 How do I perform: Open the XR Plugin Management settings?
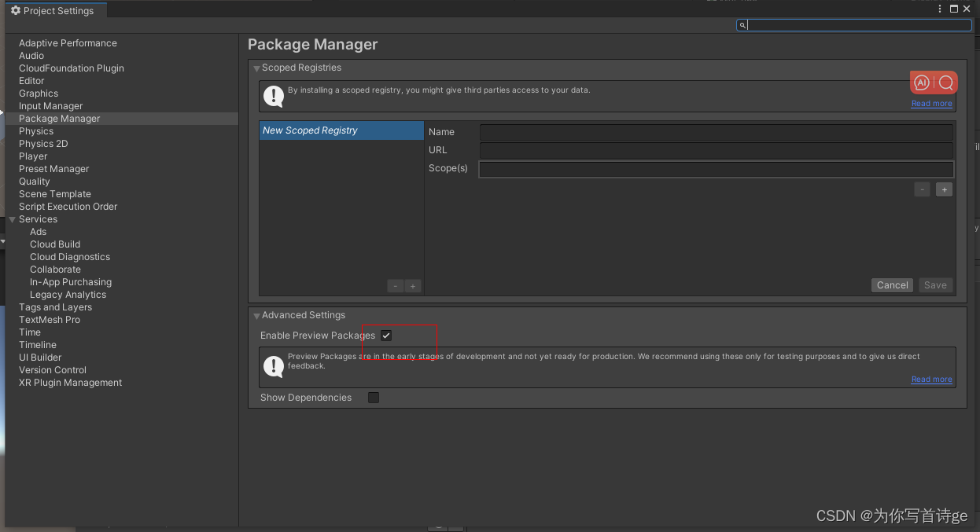click(x=68, y=382)
